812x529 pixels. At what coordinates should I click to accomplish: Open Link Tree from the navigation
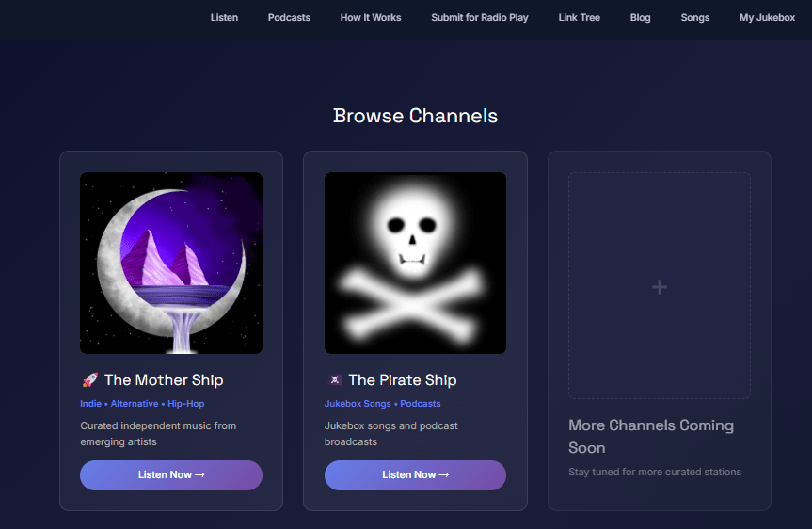point(579,18)
